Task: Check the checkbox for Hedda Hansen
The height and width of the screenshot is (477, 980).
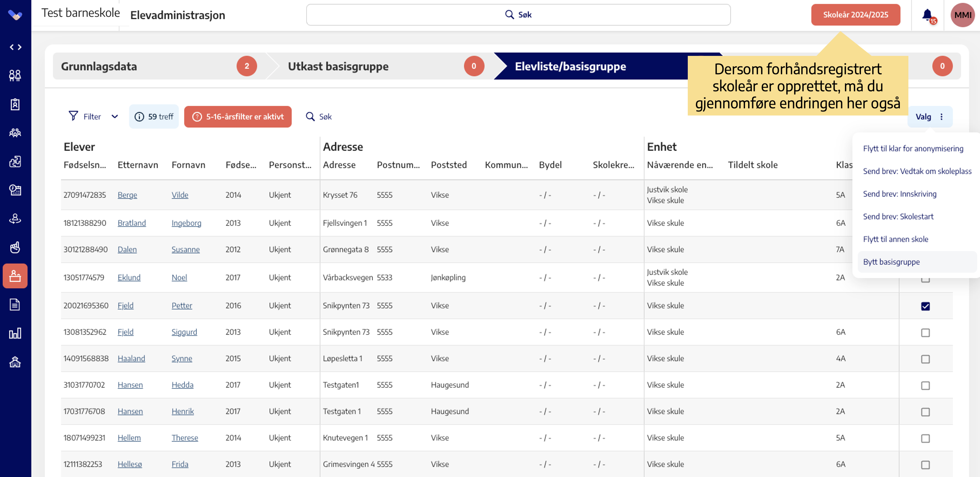Action: pos(925,385)
